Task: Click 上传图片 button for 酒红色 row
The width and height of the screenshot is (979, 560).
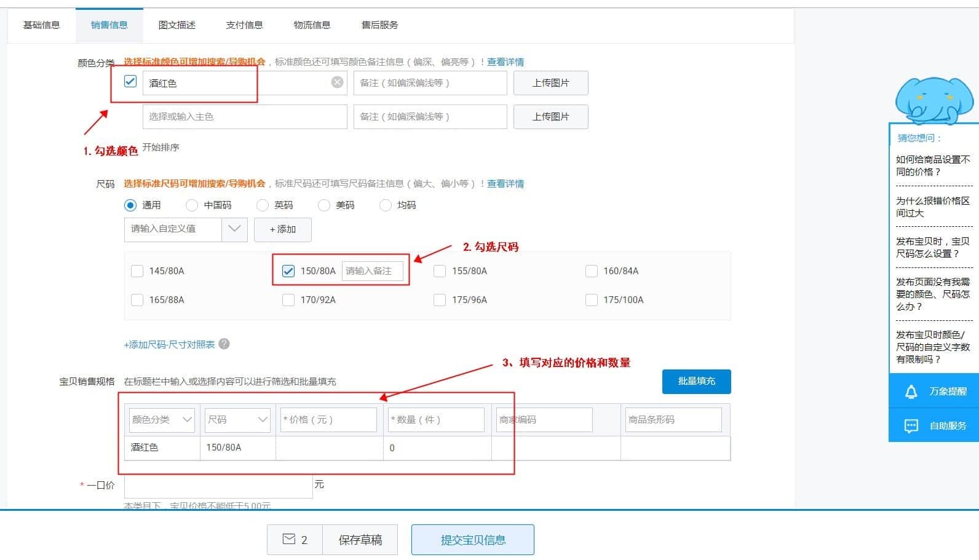Action: pyautogui.click(x=551, y=83)
